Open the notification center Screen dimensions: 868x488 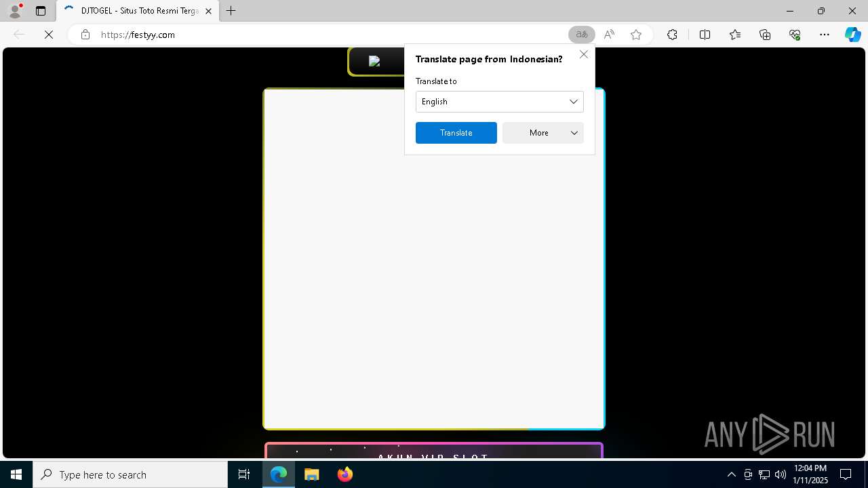pos(846,474)
